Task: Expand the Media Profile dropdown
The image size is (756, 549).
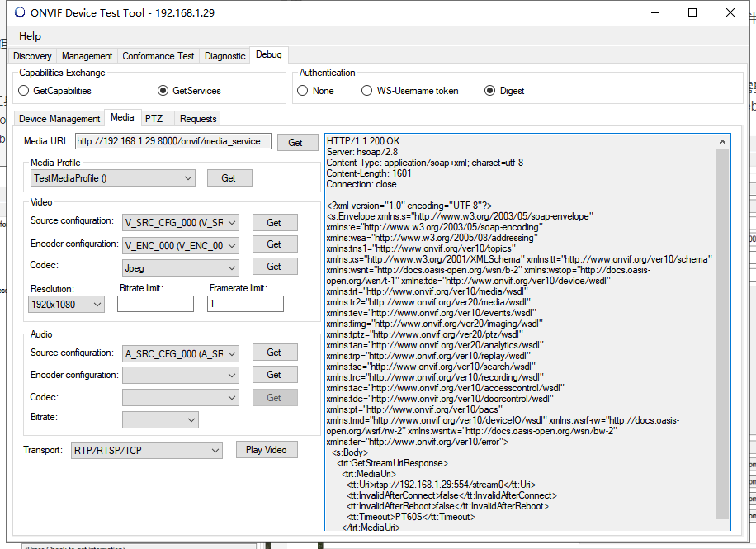Action: (x=113, y=178)
